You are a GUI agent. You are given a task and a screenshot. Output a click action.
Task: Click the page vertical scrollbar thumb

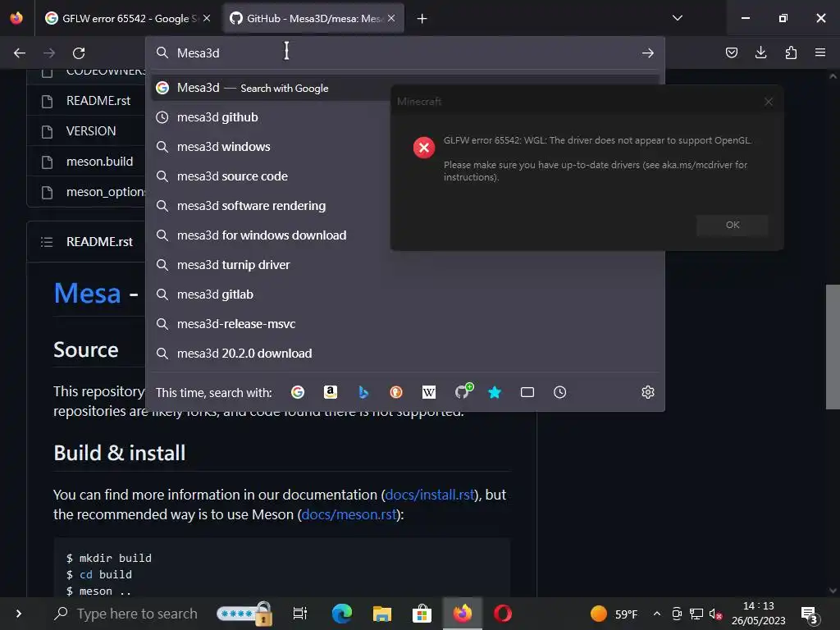(x=833, y=347)
